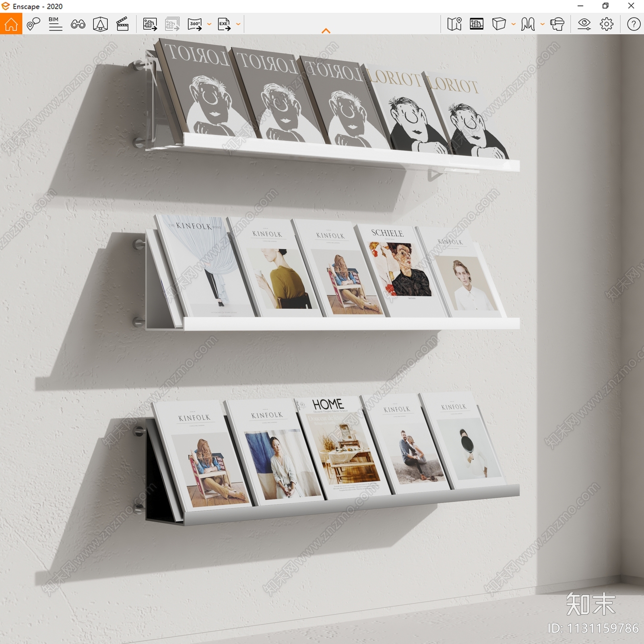Click the Batch Rendering icon

pyautogui.click(x=172, y=24)
